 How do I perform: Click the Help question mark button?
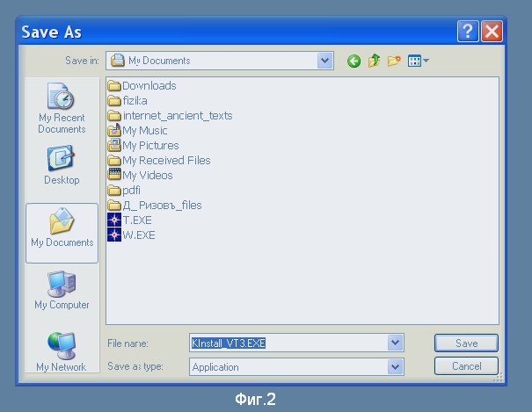click(468, 32)
